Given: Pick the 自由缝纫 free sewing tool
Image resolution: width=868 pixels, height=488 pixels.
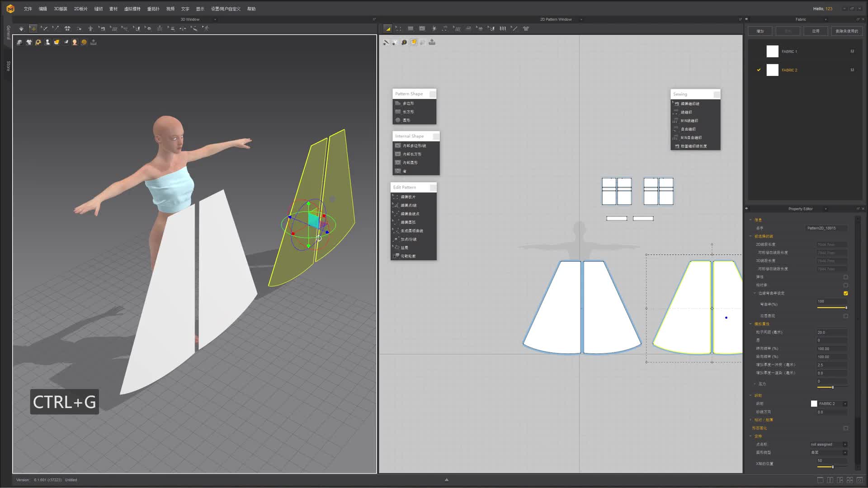Looking at the screenshot, I should coord(688,129).
